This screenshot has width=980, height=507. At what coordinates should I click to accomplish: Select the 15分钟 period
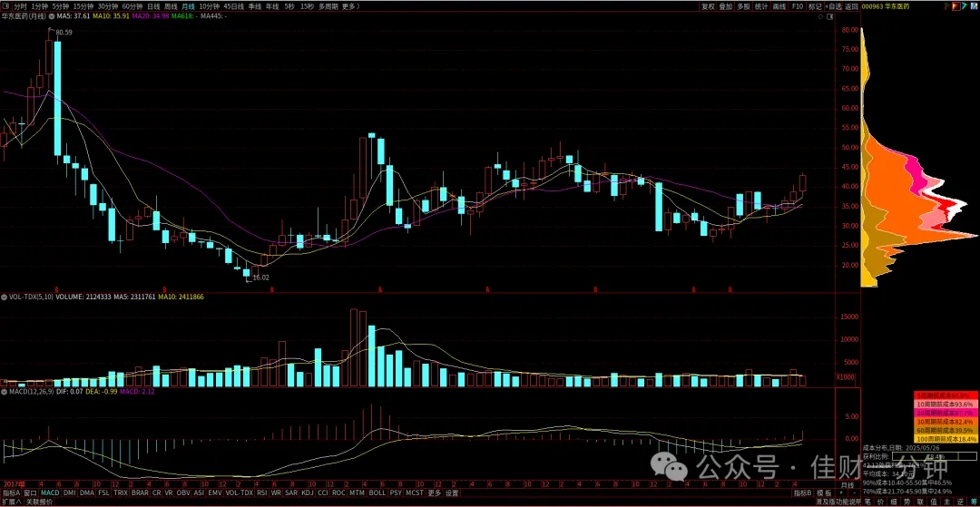pyautogui.click(x=83, y=5)
